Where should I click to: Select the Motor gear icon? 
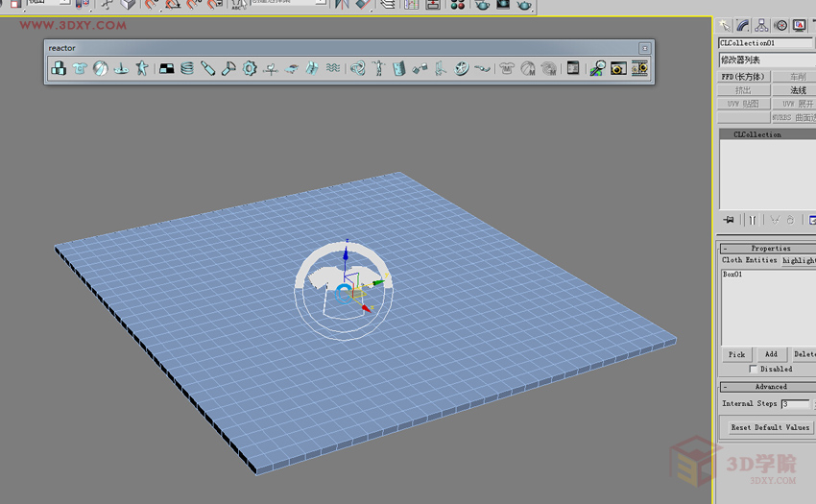point(250,68)
